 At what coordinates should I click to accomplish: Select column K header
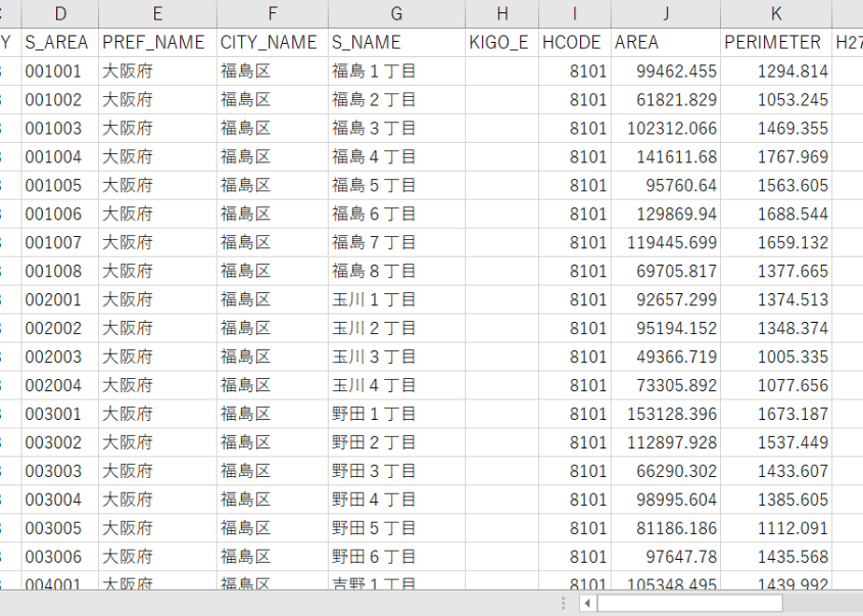pos(776,14)
